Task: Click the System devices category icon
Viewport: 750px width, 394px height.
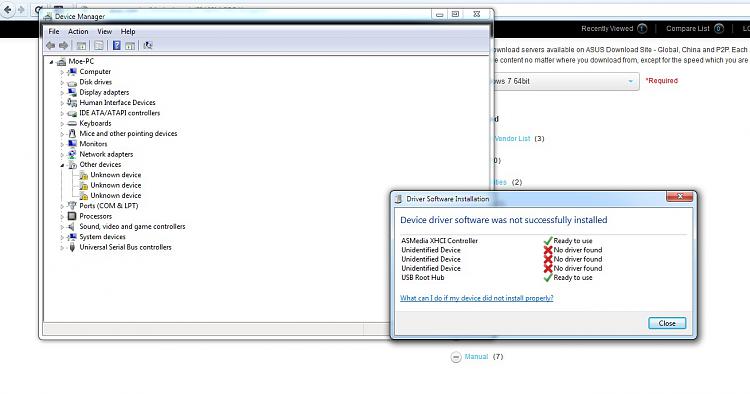Action: coord(72,237)
